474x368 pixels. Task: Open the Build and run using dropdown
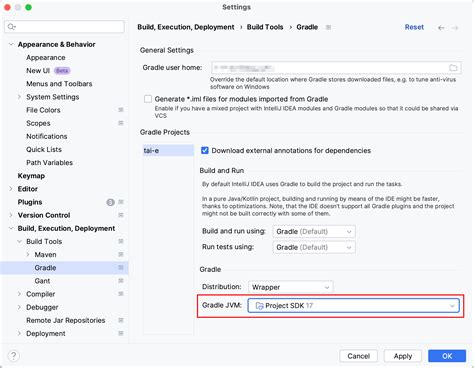click(x=314, y=231)
